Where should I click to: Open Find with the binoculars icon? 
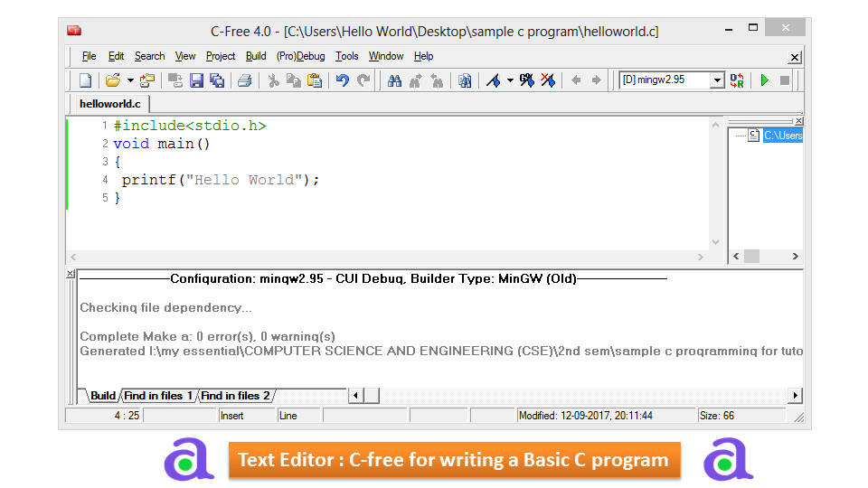[395, 80]
